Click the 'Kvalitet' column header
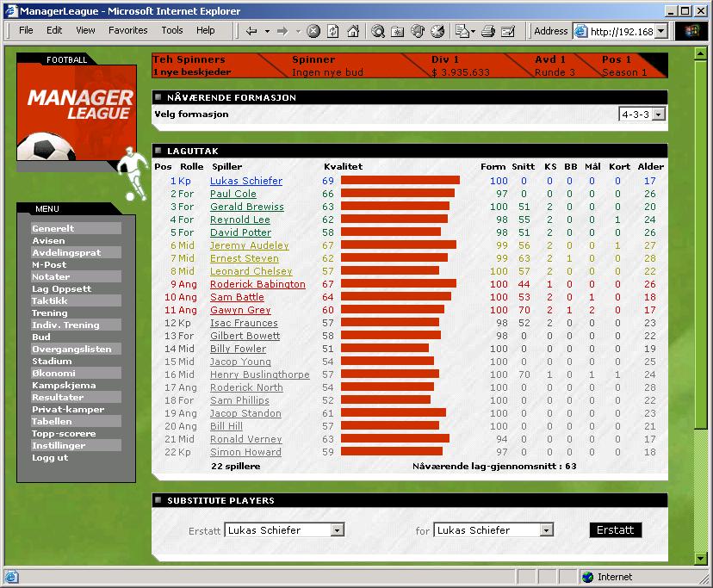This screenshot has width=713, height=588. (344, 166)
